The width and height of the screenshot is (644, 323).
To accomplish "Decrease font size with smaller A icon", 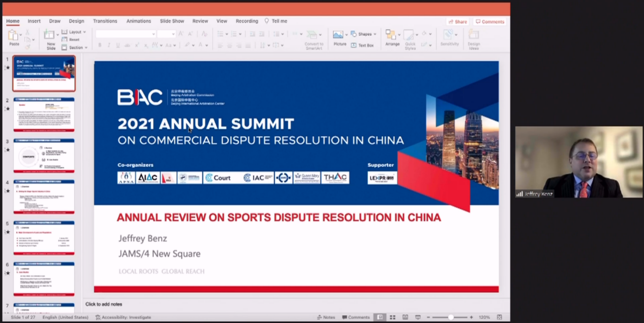I will coord(190,34).
